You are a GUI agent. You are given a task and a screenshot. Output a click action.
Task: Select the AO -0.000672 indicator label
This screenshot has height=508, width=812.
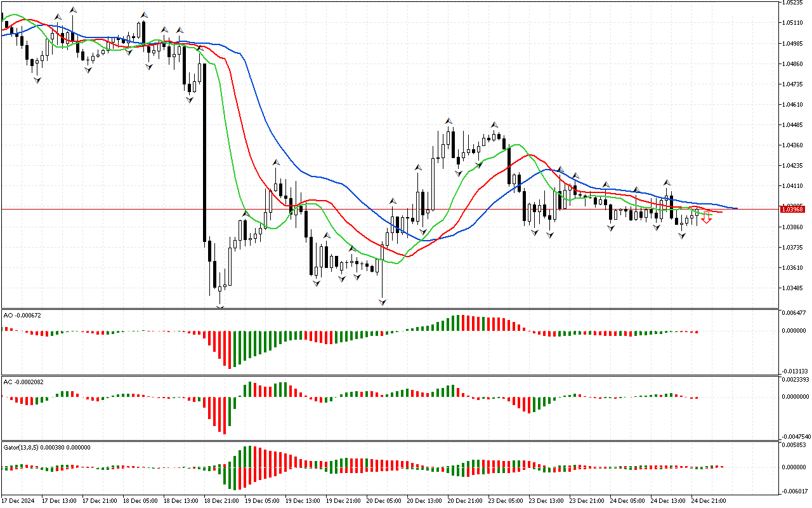click(x=22, y=315)
